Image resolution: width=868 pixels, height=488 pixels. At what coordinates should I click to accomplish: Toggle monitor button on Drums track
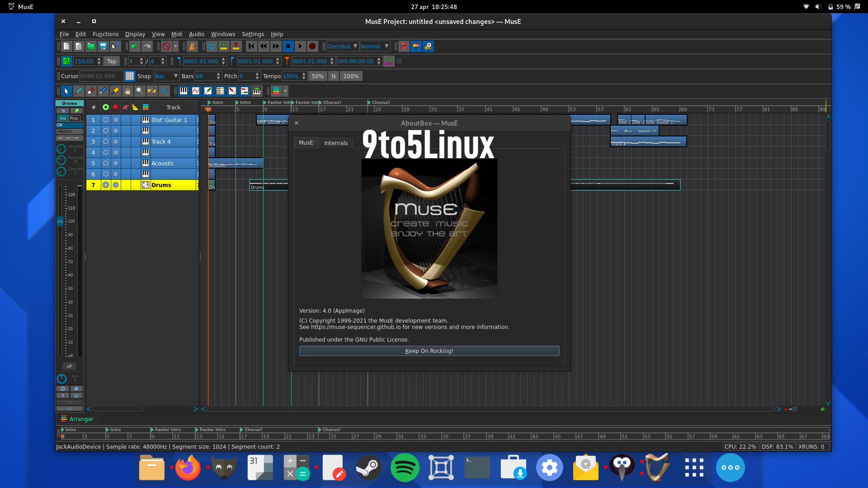pyautogui.click(x=105, y=185)
